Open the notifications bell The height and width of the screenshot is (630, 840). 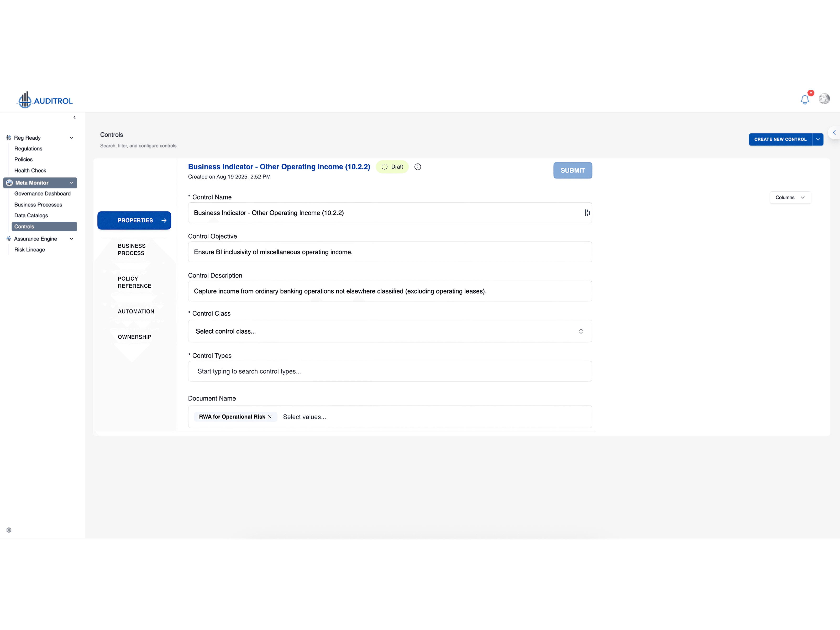pyautogui.click(x=804, y=99)
